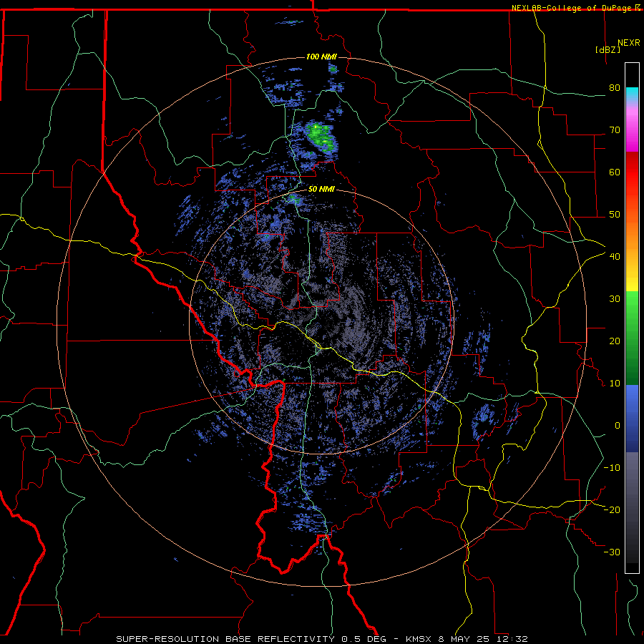Click the 60 value on dBZ scale
The width and height of the screenshot is (644, 644).
click(x=615, y=172)
